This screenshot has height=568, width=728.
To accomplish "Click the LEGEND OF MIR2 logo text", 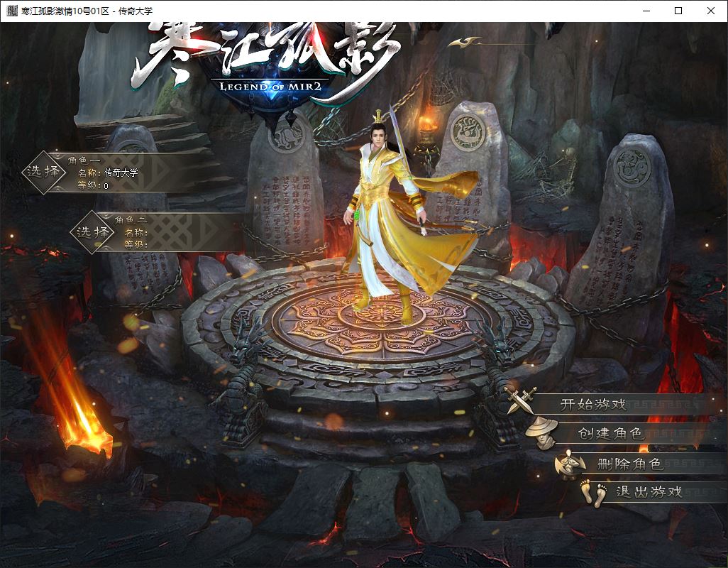I will coord(270,87).
